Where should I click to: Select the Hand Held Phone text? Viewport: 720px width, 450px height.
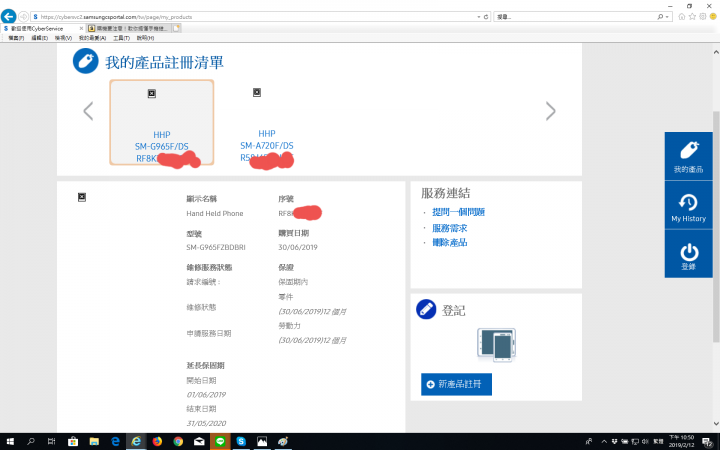pos(215,214)
